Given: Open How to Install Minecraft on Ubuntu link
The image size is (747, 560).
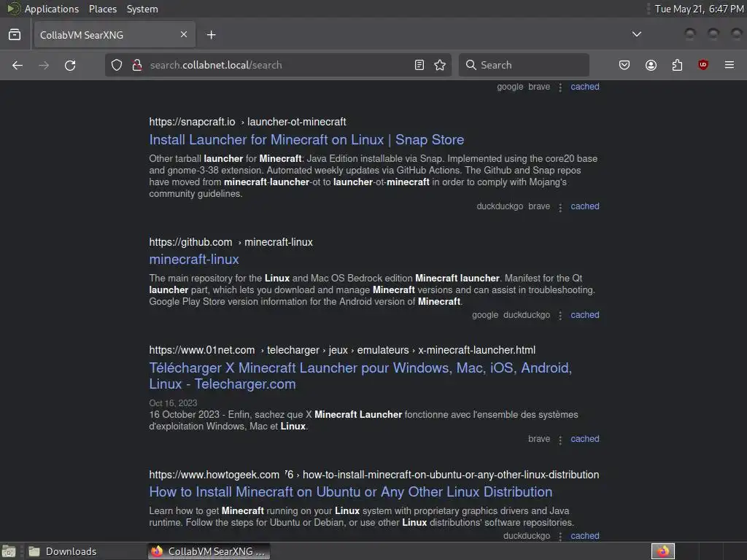Looking at the screenshot, I should [351, 492].
